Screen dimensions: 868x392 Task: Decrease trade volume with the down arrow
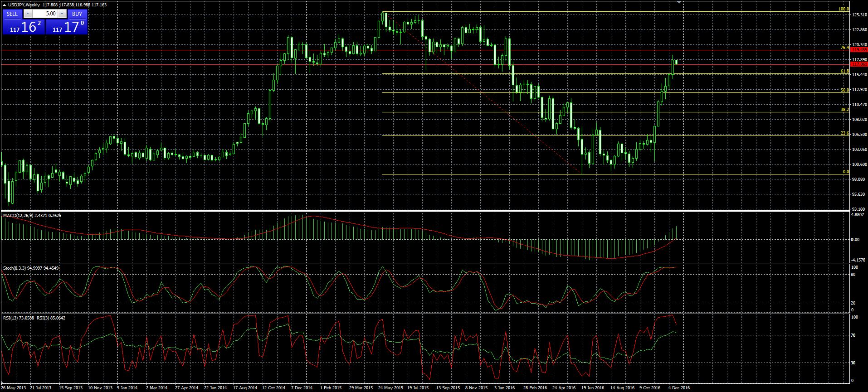click(28, 14)
